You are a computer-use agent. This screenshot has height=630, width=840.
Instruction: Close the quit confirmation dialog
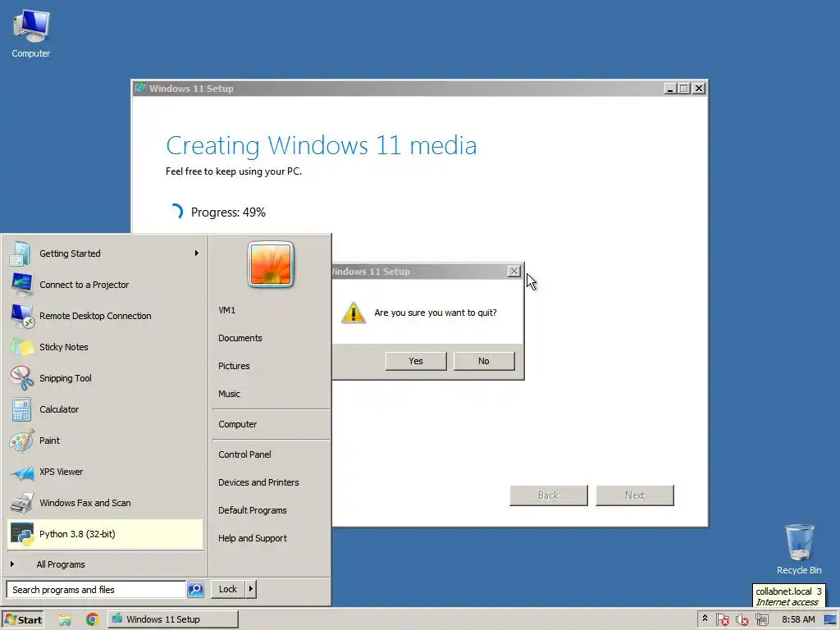click(514, 272)
